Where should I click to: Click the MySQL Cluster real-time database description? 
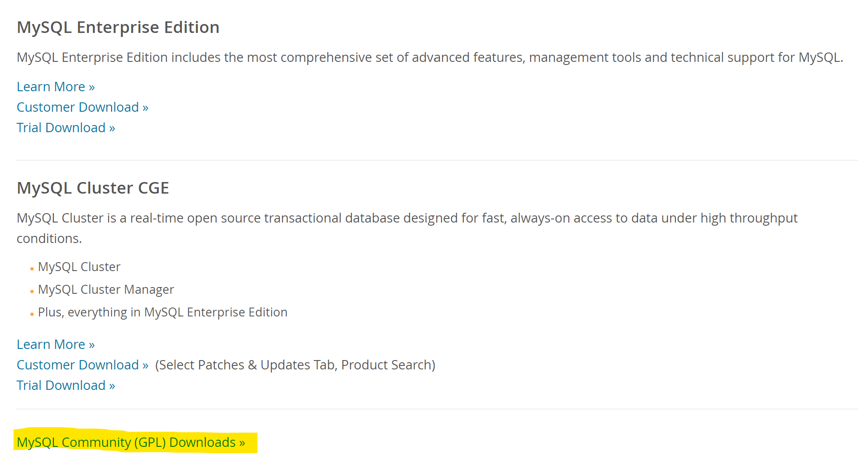[407, 219]
